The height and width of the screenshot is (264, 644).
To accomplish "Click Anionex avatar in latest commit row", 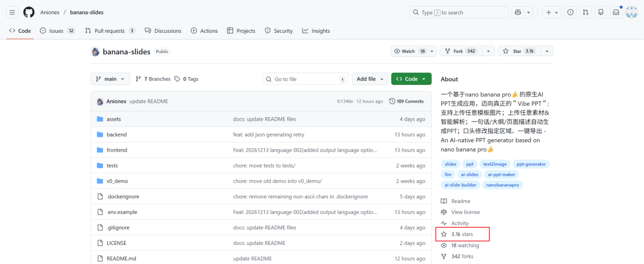I will pyautogui.click(x=100, y=101).
